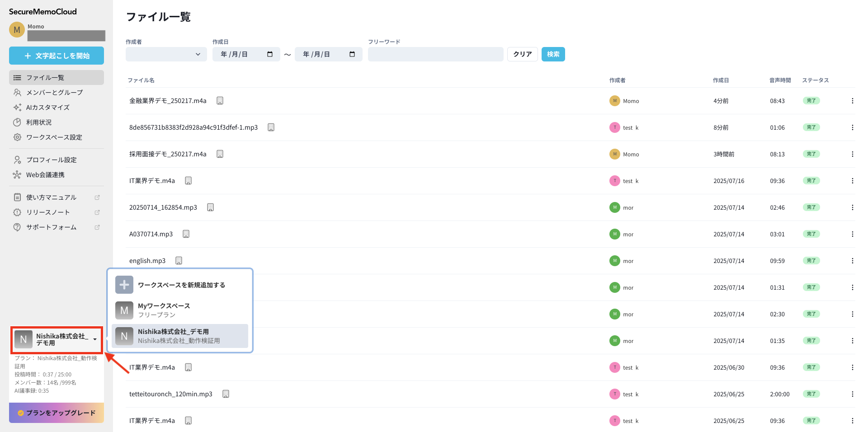Open メンバーとグループ in sidebar
This screenshot has width=868, height=432.
(54, 93)
